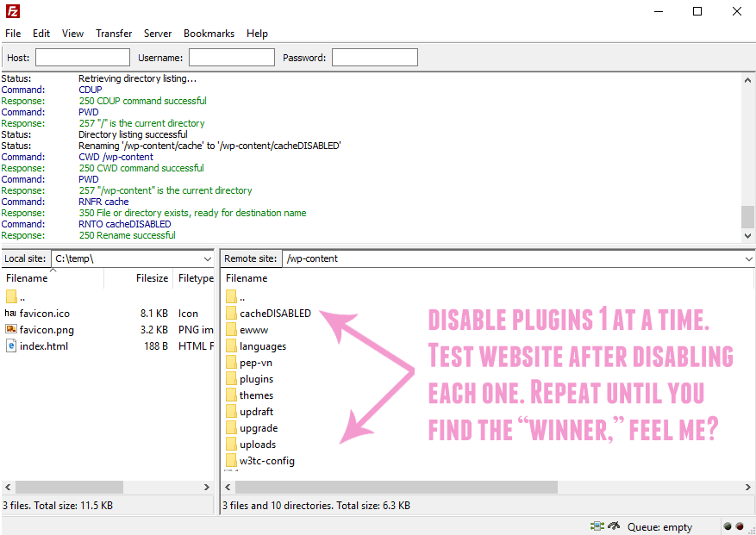Select the updraft folder icon
This screenshot has width=756, height=535.
(231, 412)
